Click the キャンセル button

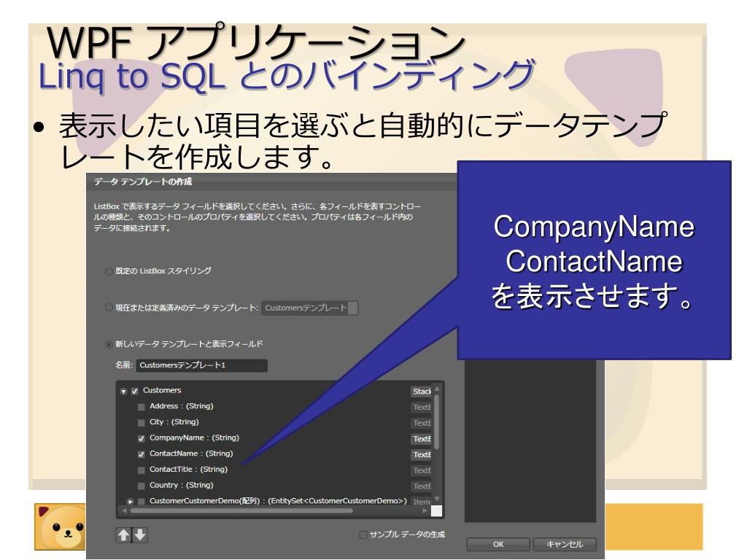point(565,544)
